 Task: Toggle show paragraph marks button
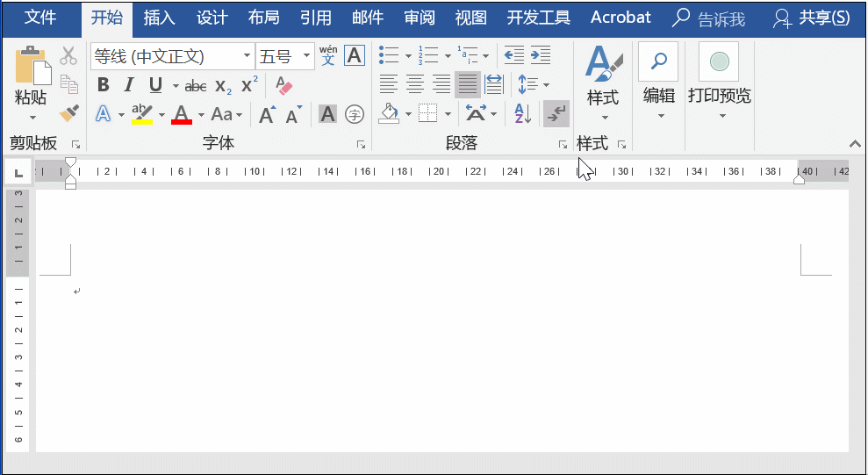click(556, 114)
